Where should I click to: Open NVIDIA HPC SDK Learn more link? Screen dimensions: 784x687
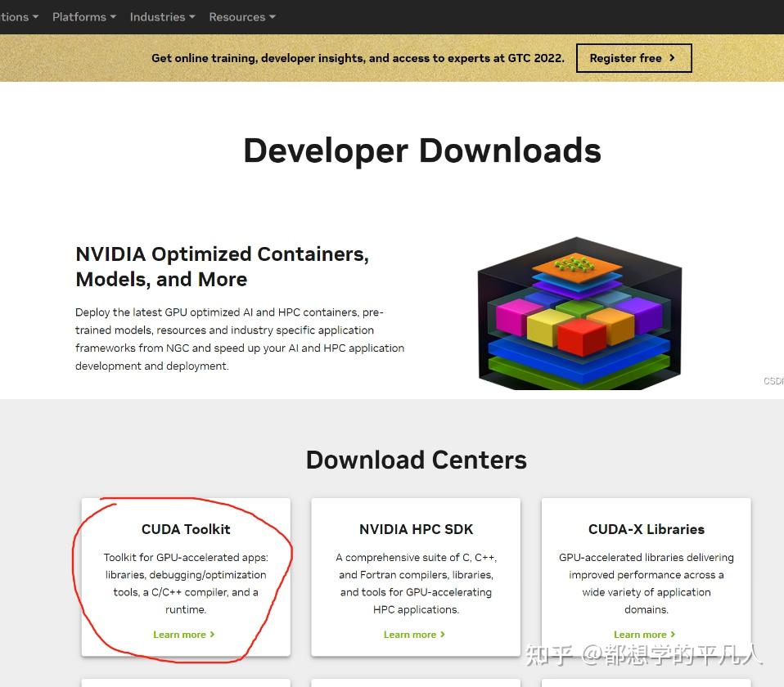tap(414, 634)
